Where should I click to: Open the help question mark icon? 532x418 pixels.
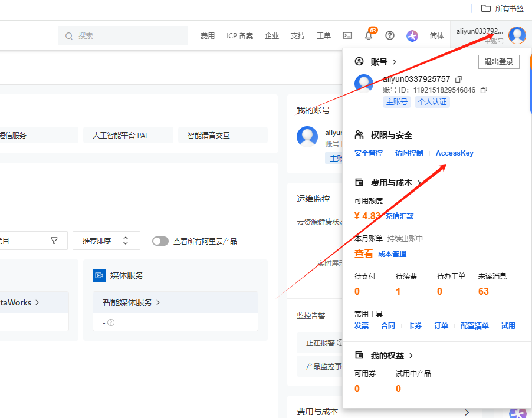[390, 35]
